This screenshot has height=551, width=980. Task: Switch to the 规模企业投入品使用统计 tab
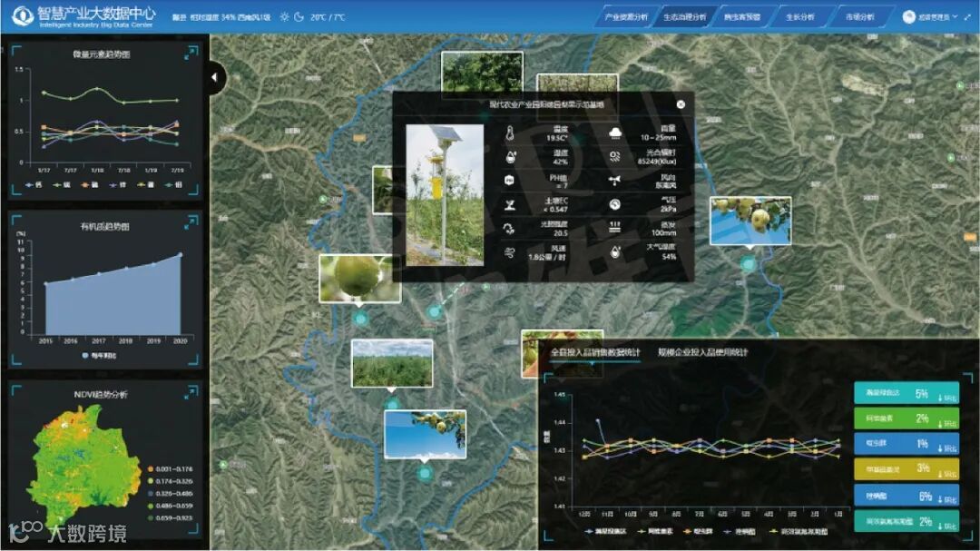702,352
